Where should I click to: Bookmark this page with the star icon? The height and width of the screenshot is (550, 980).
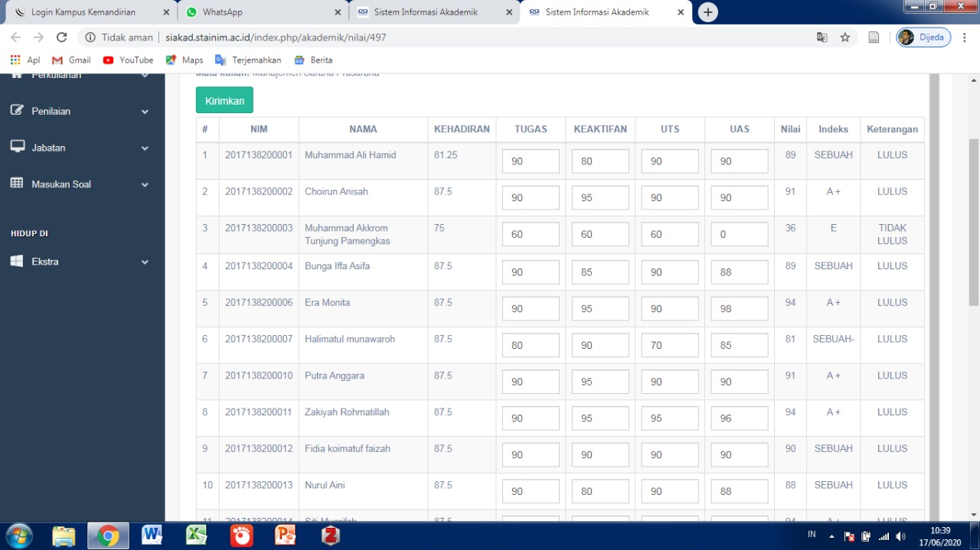845,37
